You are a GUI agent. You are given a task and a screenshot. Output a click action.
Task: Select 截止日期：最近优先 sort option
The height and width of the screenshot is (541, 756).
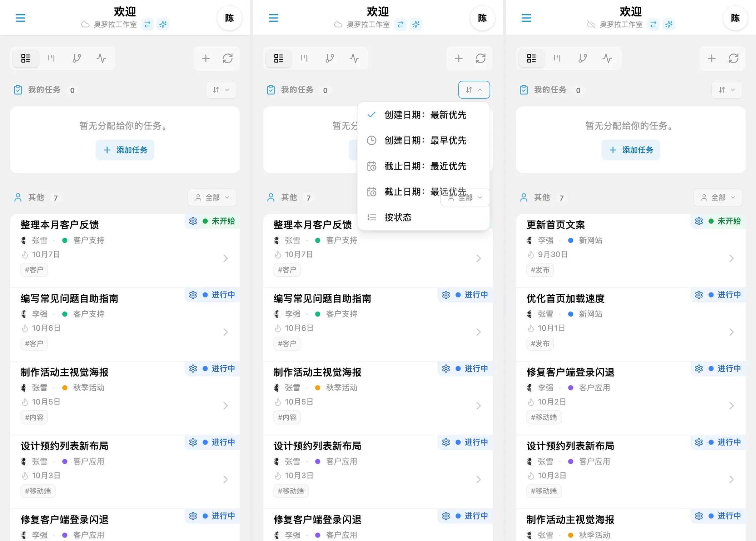pyautogui.click(x=423, y=166)
